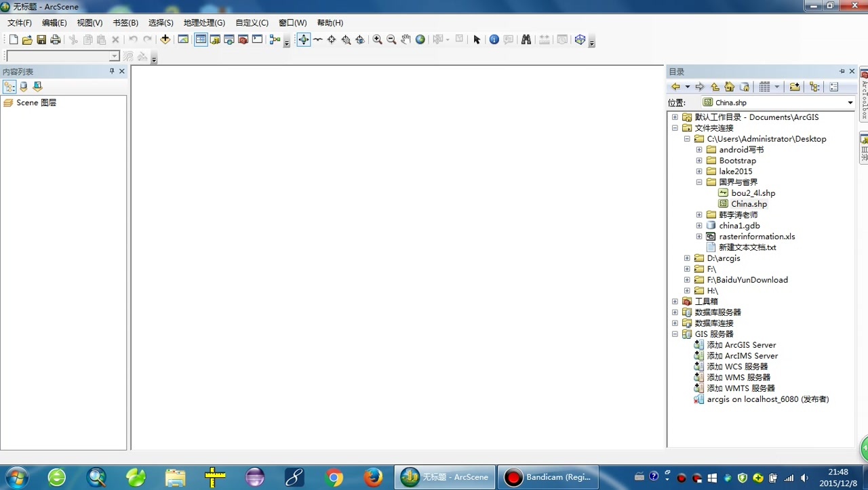Open the 帮助(H) menu
Image resolution: width=868 pixels, height=490 pixels.
point(330,23)
